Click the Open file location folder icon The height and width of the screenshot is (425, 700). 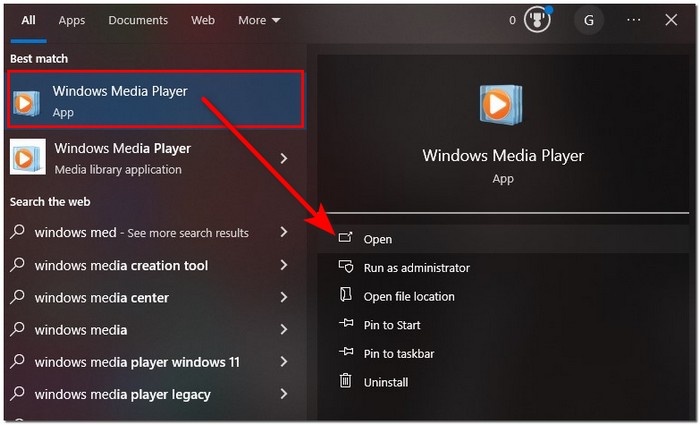tap(346, 295)
